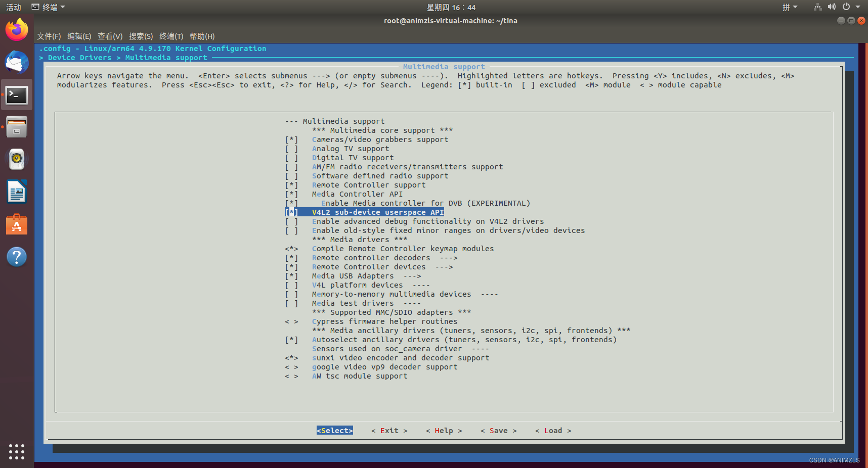Expand Sensors used on soc_camera driver
868x468 pixels.
click(401, 349)
